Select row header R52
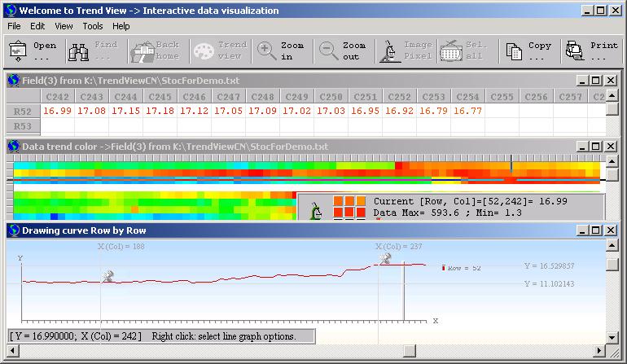The image size is (627, 364). 23,112
